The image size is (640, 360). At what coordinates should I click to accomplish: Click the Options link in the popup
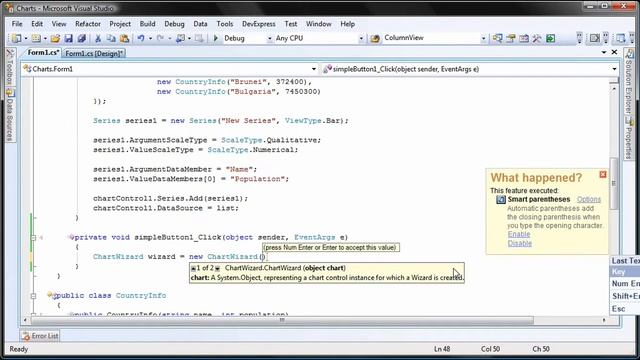589,200
